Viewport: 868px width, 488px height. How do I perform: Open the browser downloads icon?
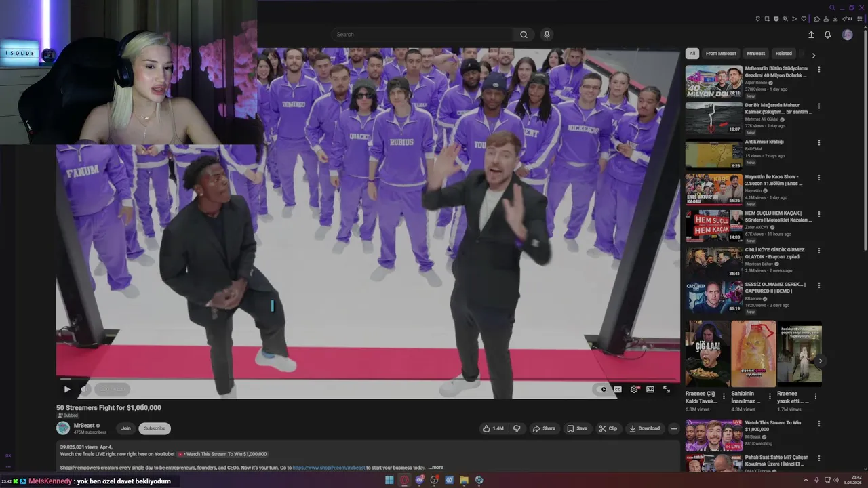[x=835, y=19]
